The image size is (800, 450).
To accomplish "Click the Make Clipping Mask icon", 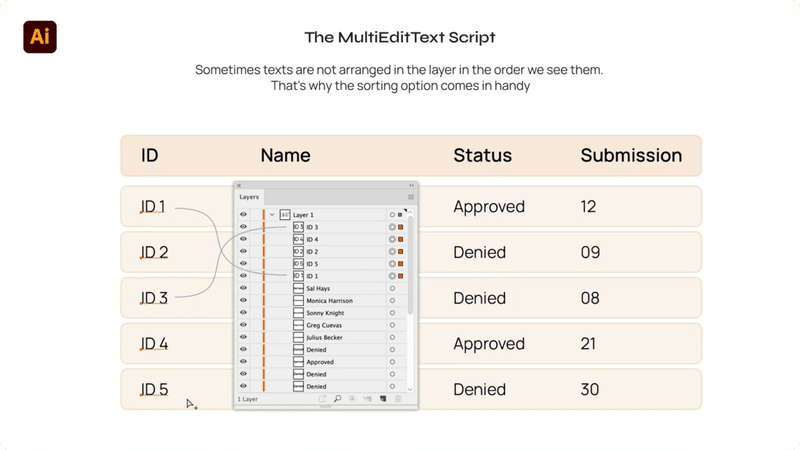I will tap(353, 399).
